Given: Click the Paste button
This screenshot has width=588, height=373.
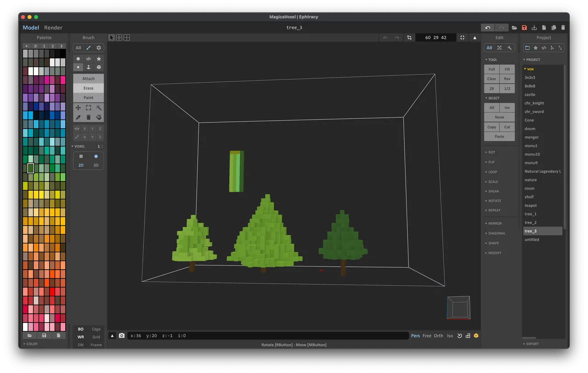Looking at the screenshot, I should [x=499, y=137].
